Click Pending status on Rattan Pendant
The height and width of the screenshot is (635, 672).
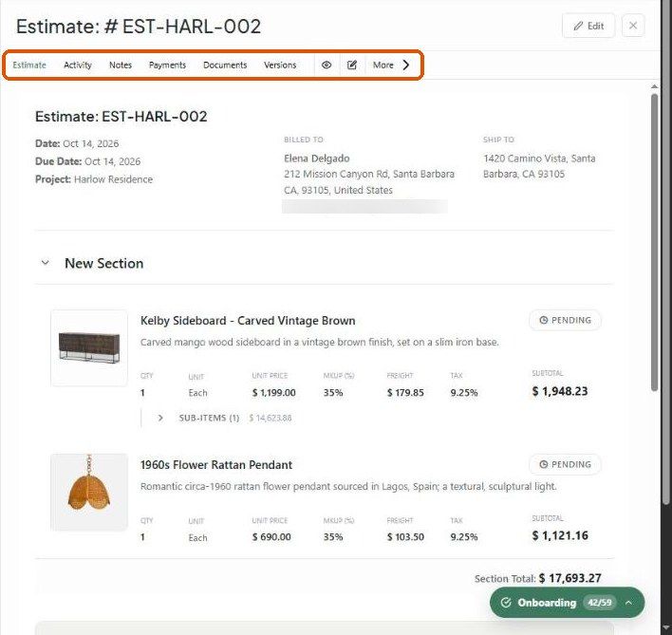pos(565,464)
